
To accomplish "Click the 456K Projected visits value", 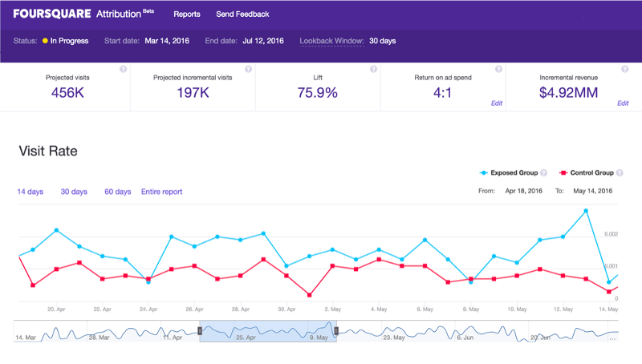I will 67,93.
